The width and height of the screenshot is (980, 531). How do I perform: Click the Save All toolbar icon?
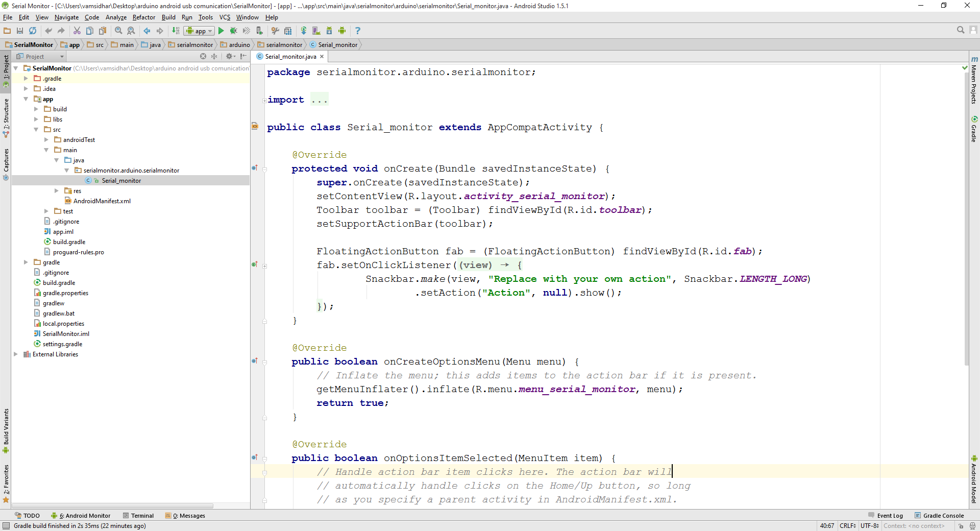coord(20,31)
